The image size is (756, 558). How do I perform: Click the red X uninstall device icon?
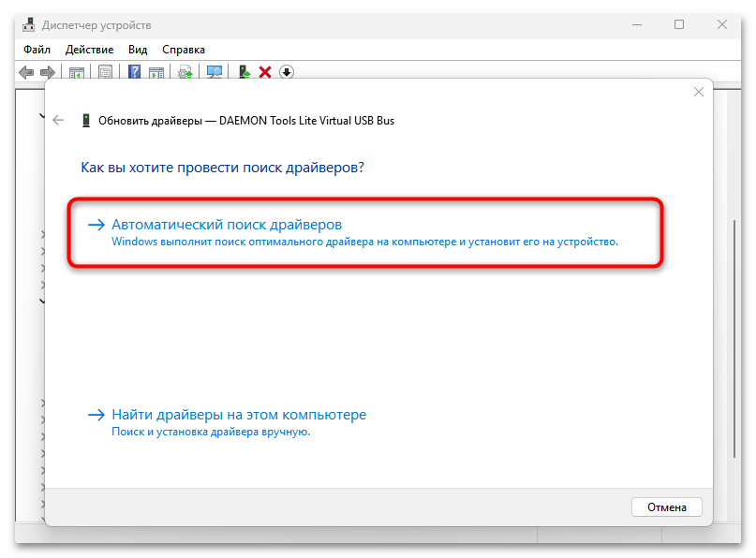click(x=265, y=72)
